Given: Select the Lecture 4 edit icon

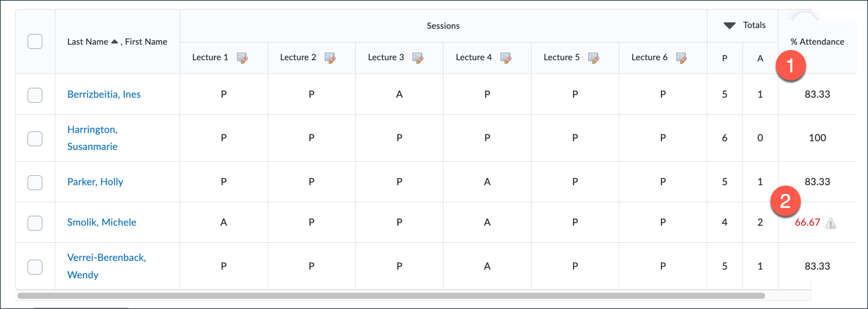Looking at the screenshot, I should (x=506, y=57).
